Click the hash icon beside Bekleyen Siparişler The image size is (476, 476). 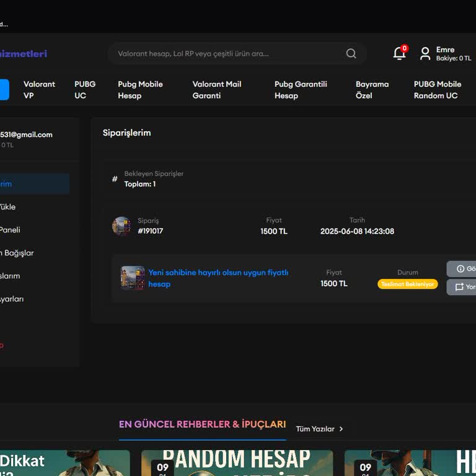pyautogui.click(x=115, y=178)
